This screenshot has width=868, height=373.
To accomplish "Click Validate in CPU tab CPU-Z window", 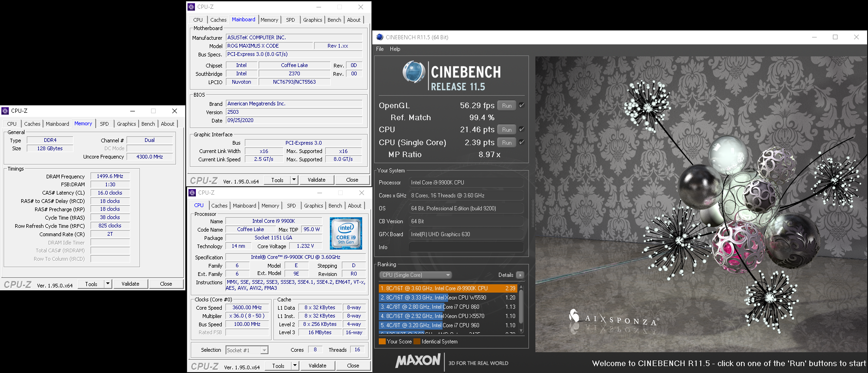I will click(317, 366).
